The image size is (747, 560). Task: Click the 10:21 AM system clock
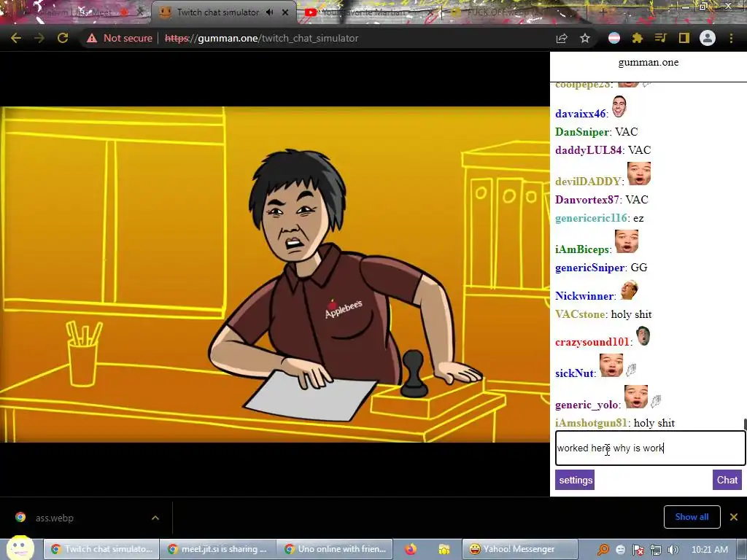coord(709,550)
